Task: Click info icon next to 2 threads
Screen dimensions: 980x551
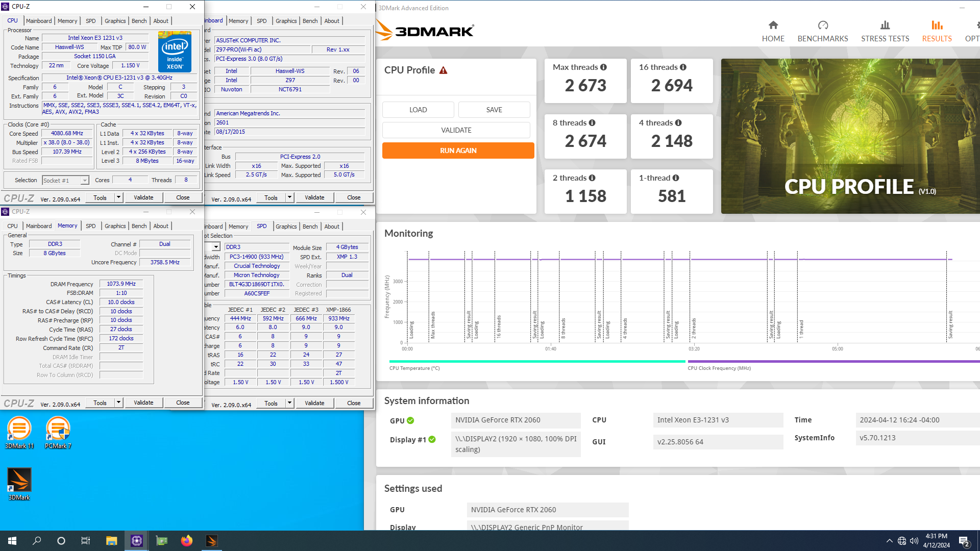Action: click(x=592, y=178)
